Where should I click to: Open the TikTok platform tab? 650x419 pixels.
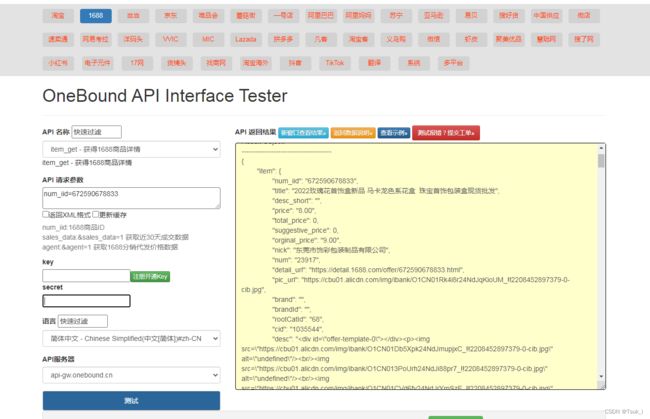(x=335, y=63)
